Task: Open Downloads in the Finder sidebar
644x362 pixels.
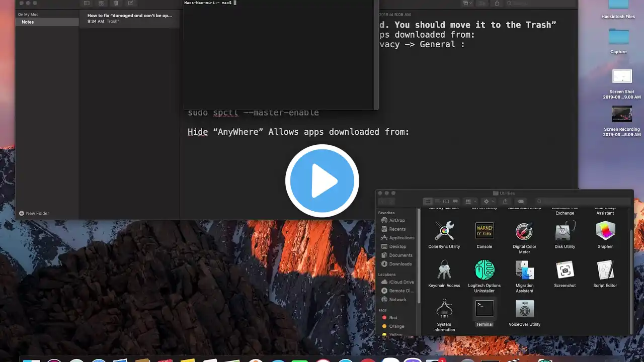Action: point(397,264)
